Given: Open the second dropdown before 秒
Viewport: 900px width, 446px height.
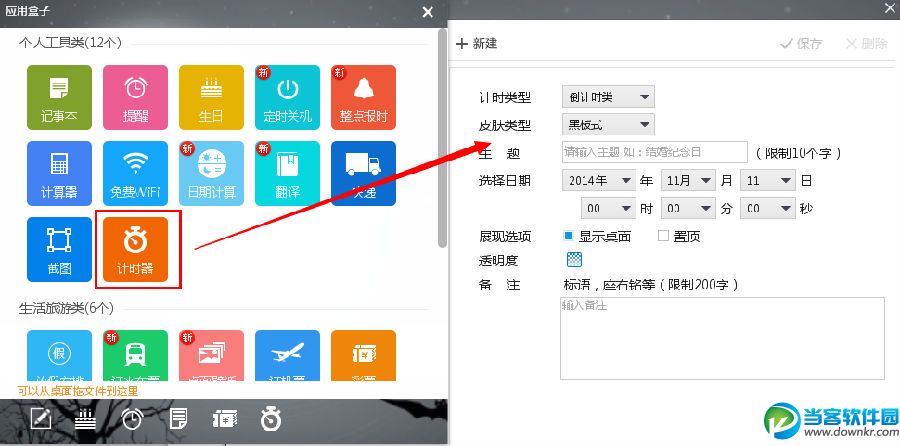Looking at the screenshot, I should pos(767,208).
